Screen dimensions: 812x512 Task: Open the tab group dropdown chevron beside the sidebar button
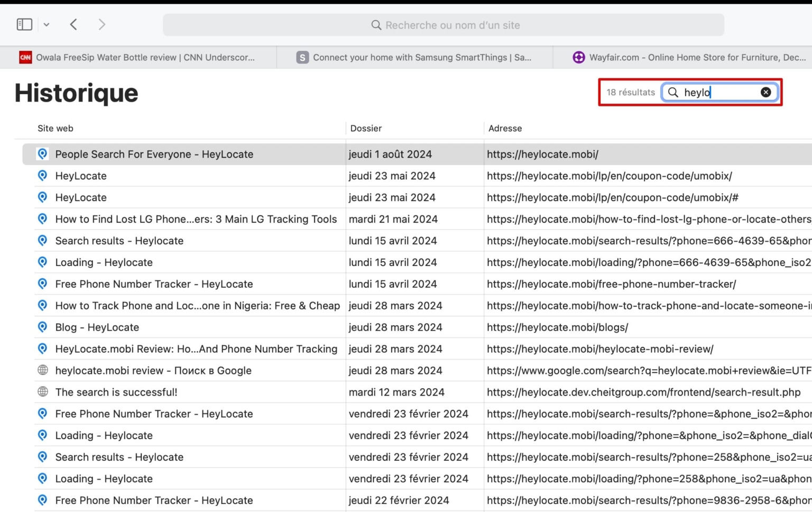47,24
